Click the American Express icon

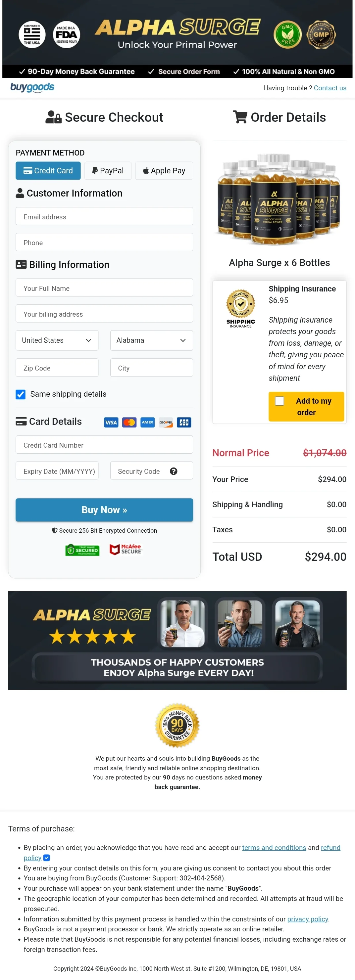pyautogui.click(x=147, y=422)
